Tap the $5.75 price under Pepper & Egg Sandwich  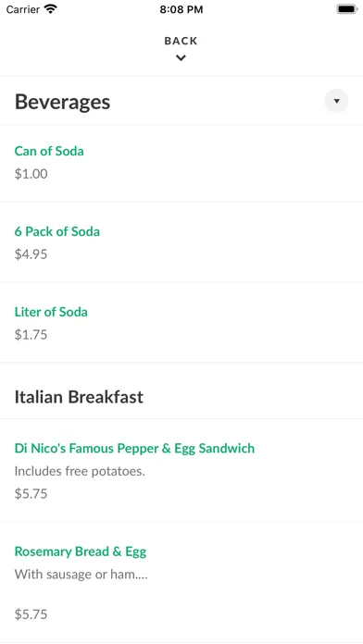(x=31, y=494)
